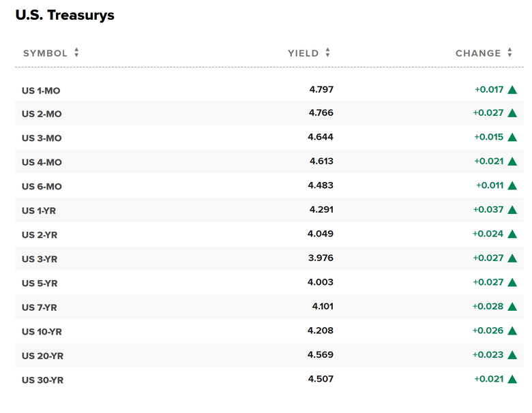
Task: Click the green up arrow for US 5-YR
Action: (512, 282)
